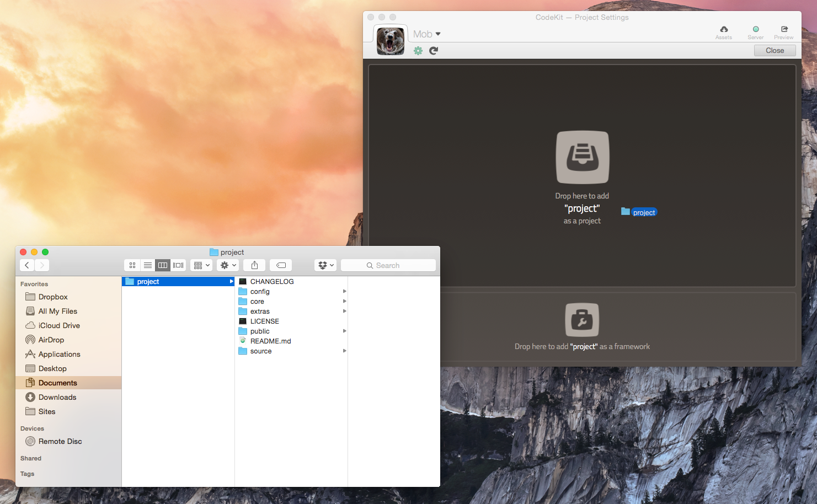Switch Finder to icon view
The image size is (817, 504).
pyautogui.click(x=132, y=265)
